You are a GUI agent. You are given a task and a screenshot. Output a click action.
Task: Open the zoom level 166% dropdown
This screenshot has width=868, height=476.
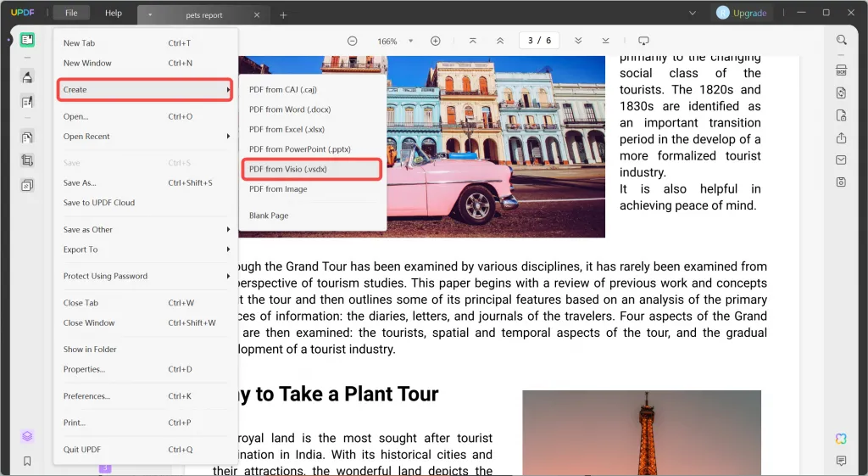click(x=411, y=41)
